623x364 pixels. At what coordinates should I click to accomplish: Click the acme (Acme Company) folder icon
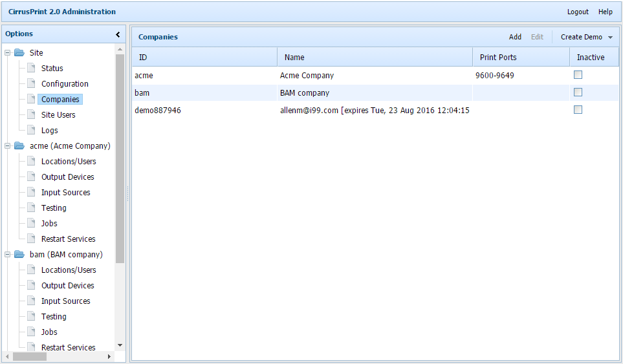coord(19,146)
